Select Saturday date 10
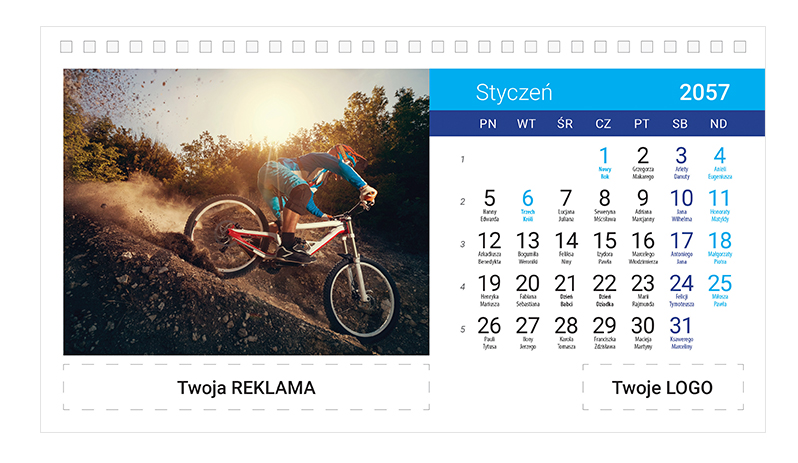This screenshot has width=798, height=463. [x=681, y=205]
